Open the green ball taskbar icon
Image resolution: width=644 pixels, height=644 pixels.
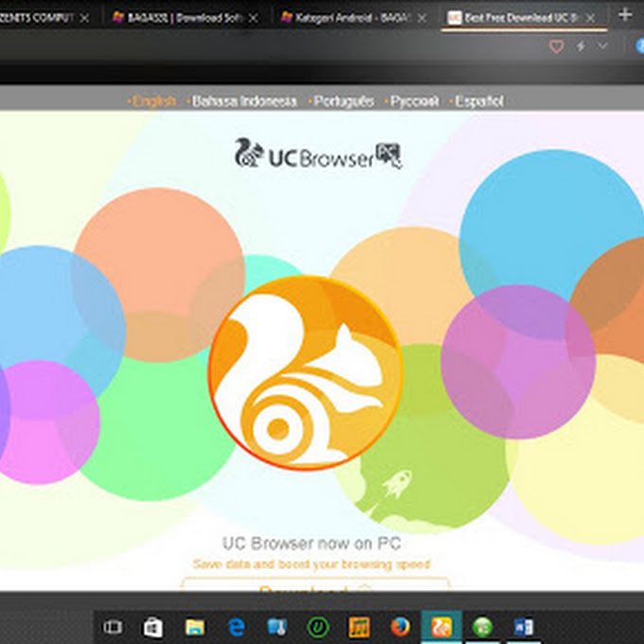point(483,628)
